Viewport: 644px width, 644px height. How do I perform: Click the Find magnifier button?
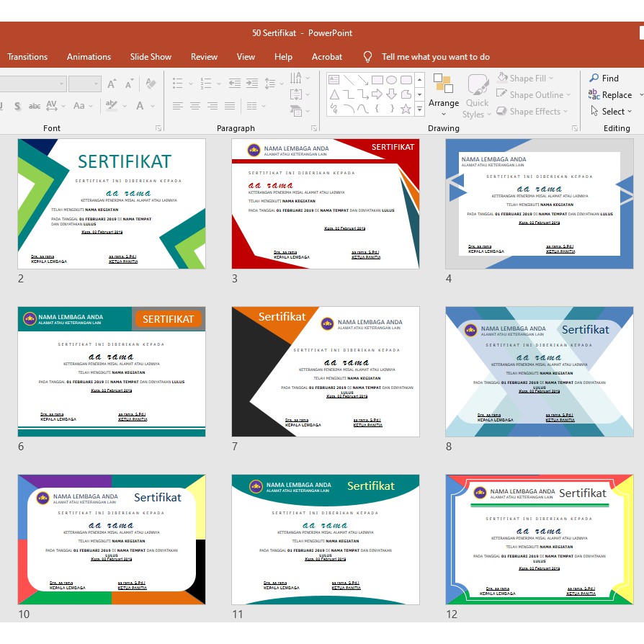(604, 78)
